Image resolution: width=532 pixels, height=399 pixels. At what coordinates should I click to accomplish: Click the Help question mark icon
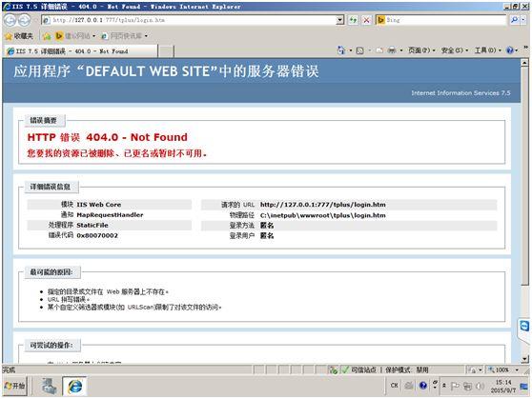510,50
